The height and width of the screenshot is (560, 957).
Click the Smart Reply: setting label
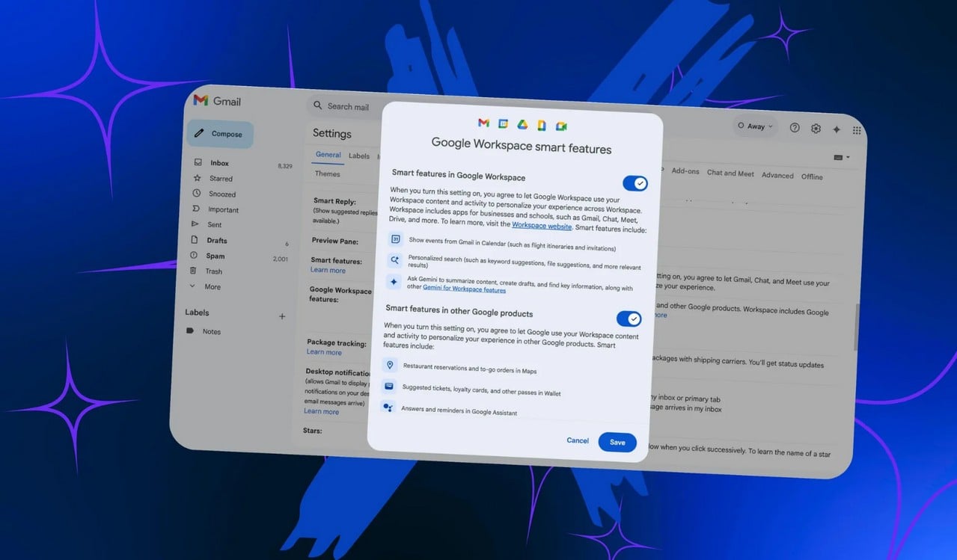click(334, 201)
